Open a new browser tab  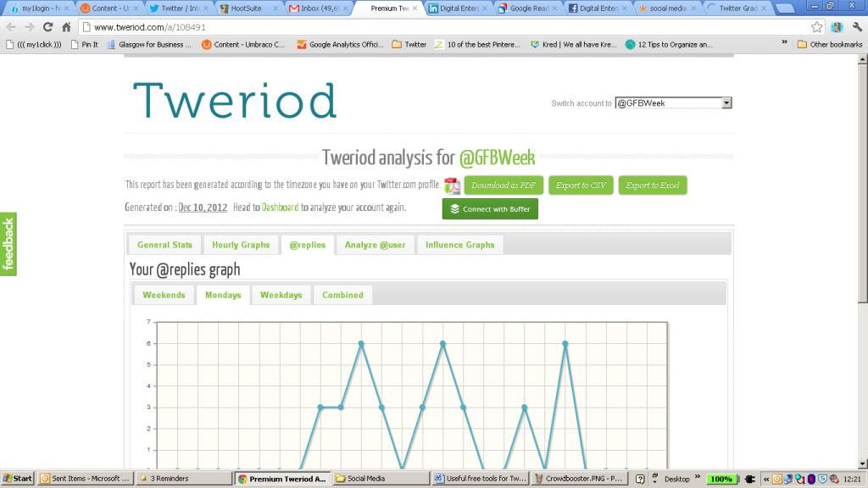click(785, 8)
